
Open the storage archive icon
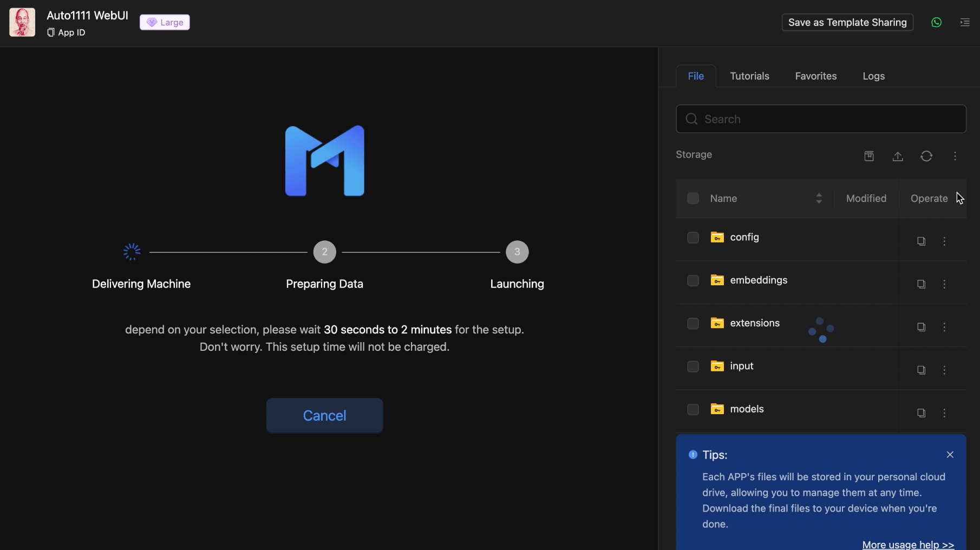pos(869,156)
